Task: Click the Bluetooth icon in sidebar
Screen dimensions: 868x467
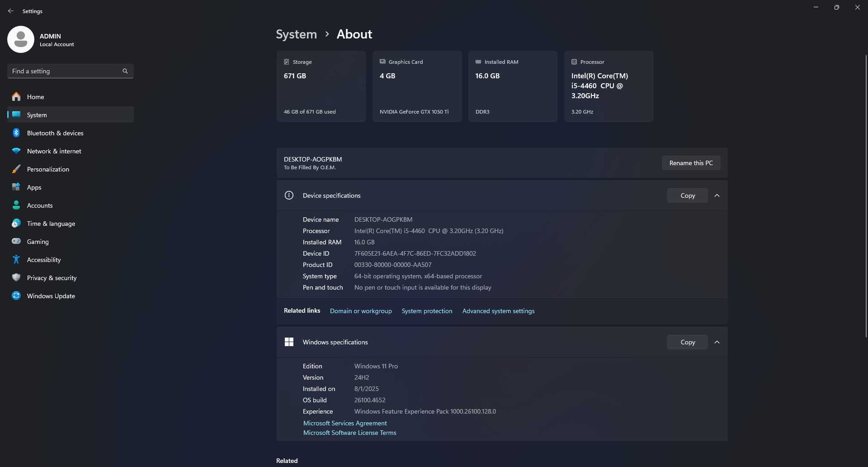Action: (x=16, y=133)
